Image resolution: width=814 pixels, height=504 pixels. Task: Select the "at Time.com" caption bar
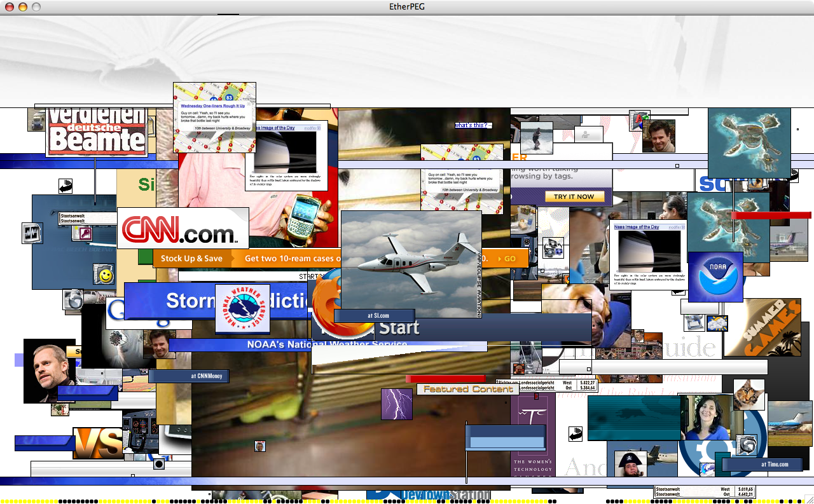(x=762, y=465)
